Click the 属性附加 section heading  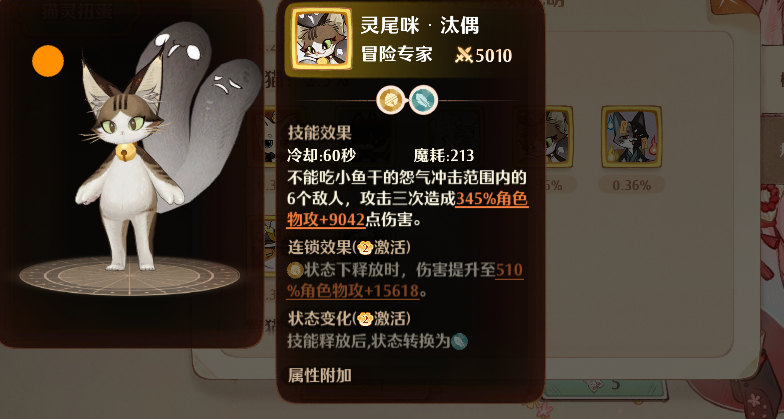click(x=320, y=375)
